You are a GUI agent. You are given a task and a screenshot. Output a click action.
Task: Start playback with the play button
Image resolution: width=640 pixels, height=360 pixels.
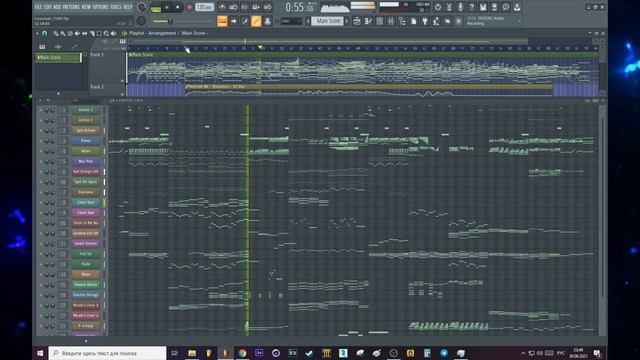(167, 7)
